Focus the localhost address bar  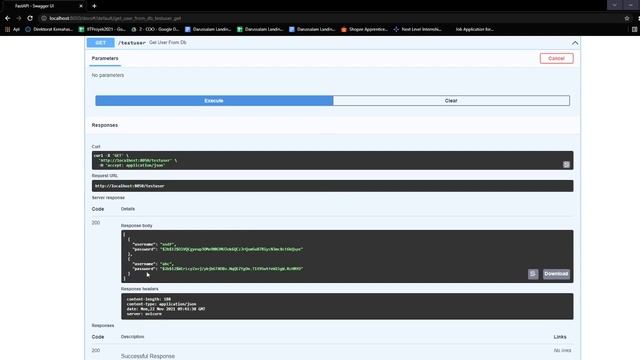[x=327, y=18]
